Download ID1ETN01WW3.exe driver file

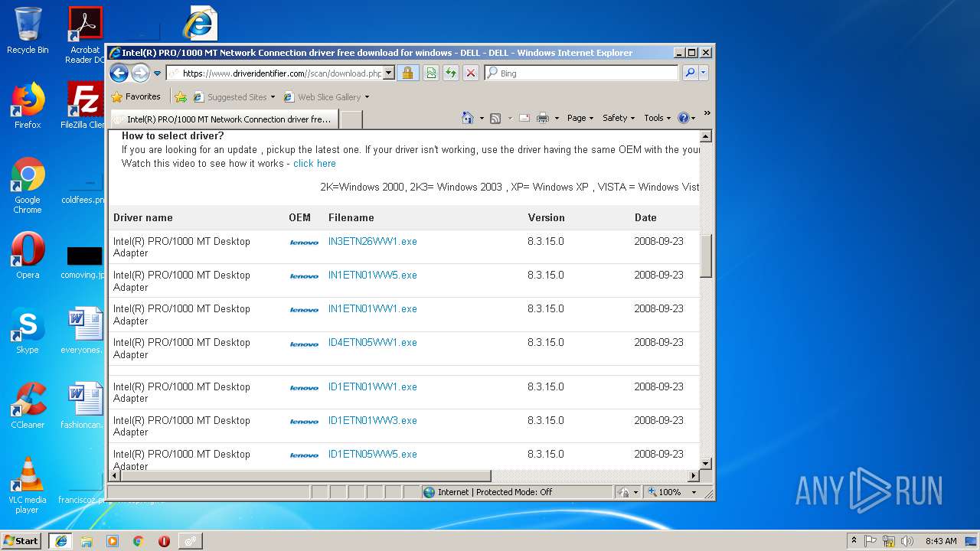pos(373,420)
